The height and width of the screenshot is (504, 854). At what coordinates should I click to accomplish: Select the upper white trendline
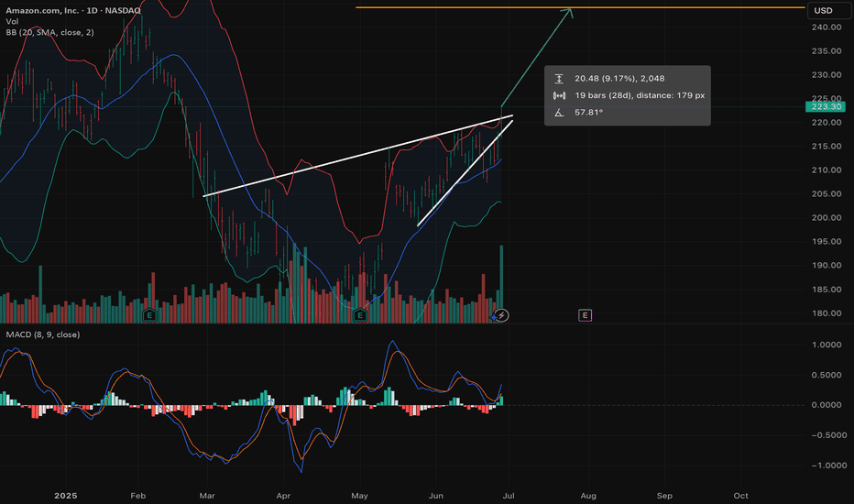tap(358, 156)
